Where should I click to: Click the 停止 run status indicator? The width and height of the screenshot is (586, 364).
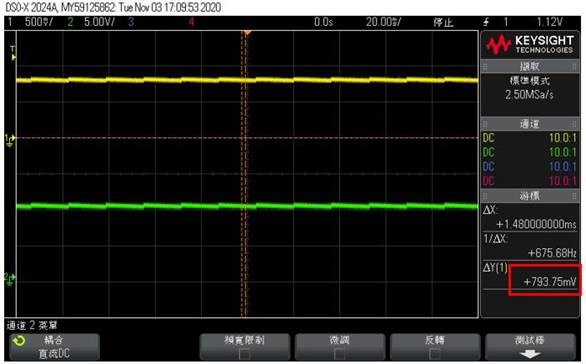[x=443, y=22]
